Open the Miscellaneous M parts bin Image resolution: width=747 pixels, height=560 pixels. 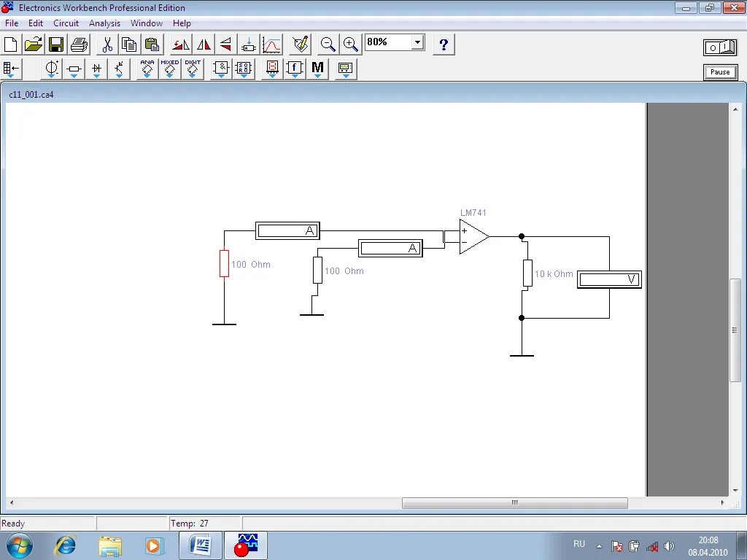(x=317, y=69)
